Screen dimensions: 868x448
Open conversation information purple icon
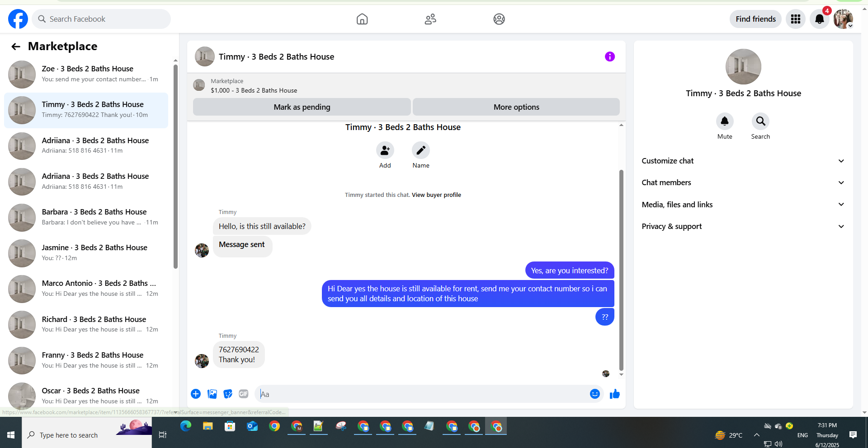point(610,56)
